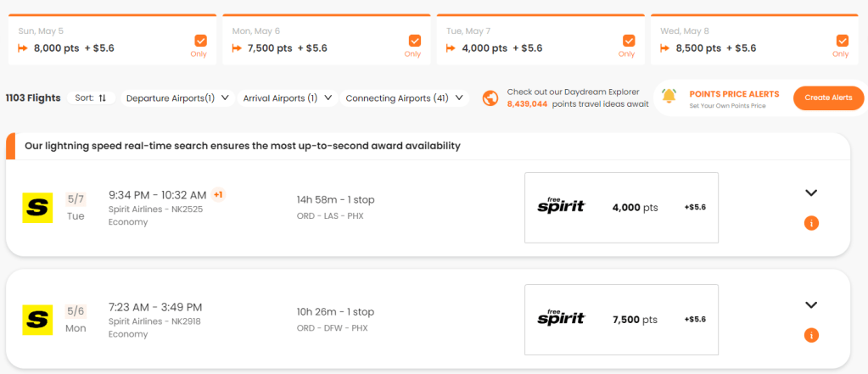Open the Arrival Airports filter dropdown

point(286,98)
